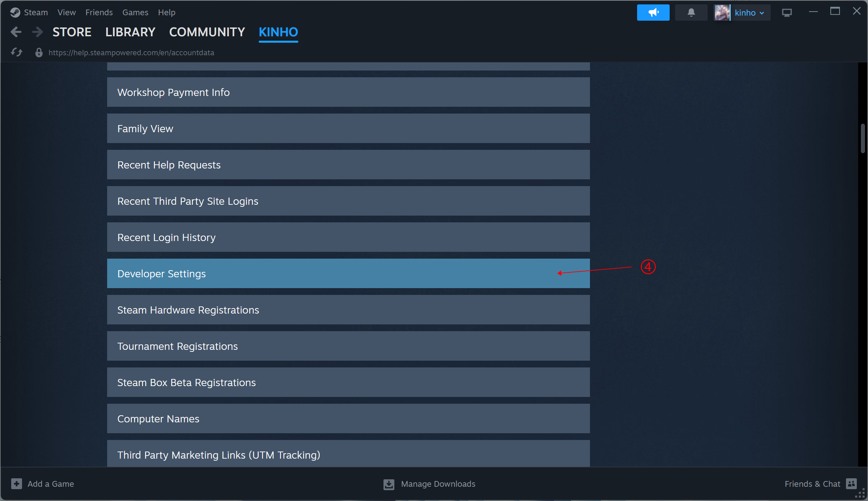Open Friends & Chat icon
Viewport: 868px width, 501px height.
[x=851, y=483]
